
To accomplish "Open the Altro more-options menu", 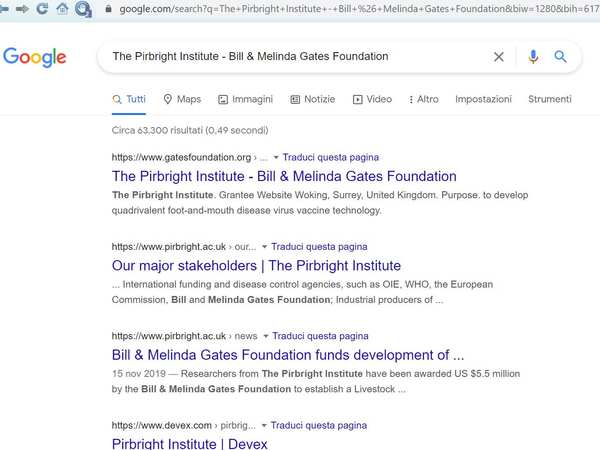I will click(x=423, y=99).
